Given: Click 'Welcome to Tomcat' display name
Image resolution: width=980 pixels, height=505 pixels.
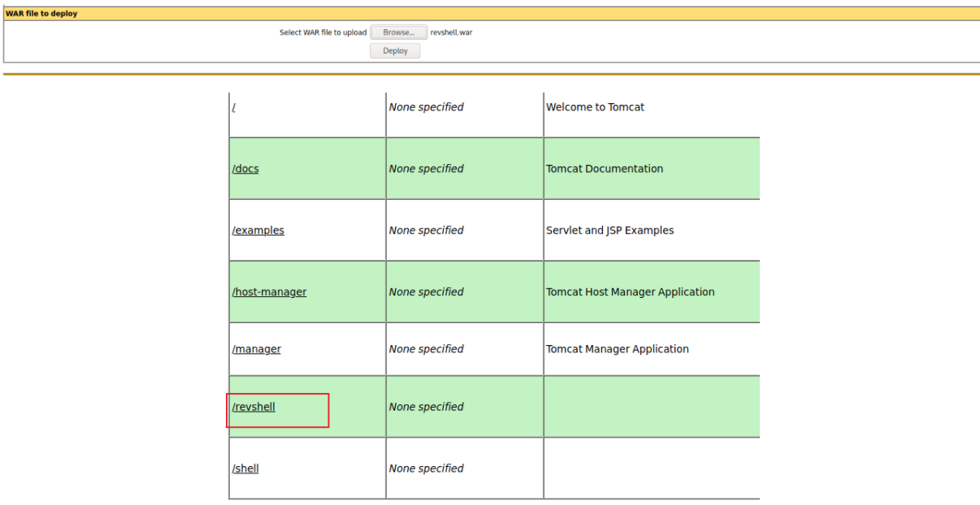Looking at the screenshot, I should (595, 107).
